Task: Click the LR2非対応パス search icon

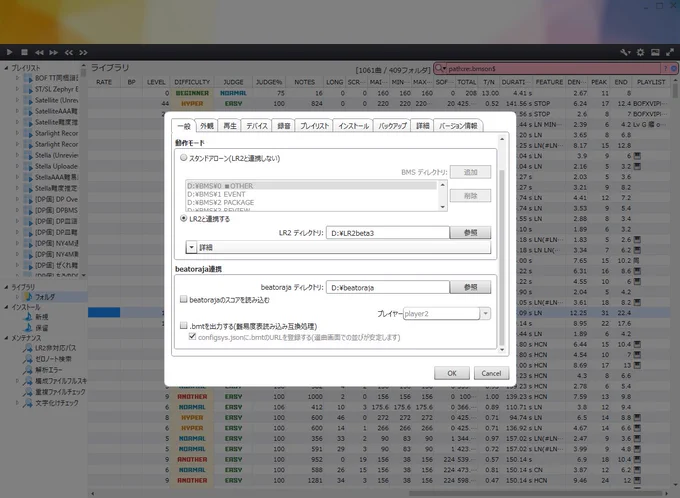Action: tap(28, 347)
